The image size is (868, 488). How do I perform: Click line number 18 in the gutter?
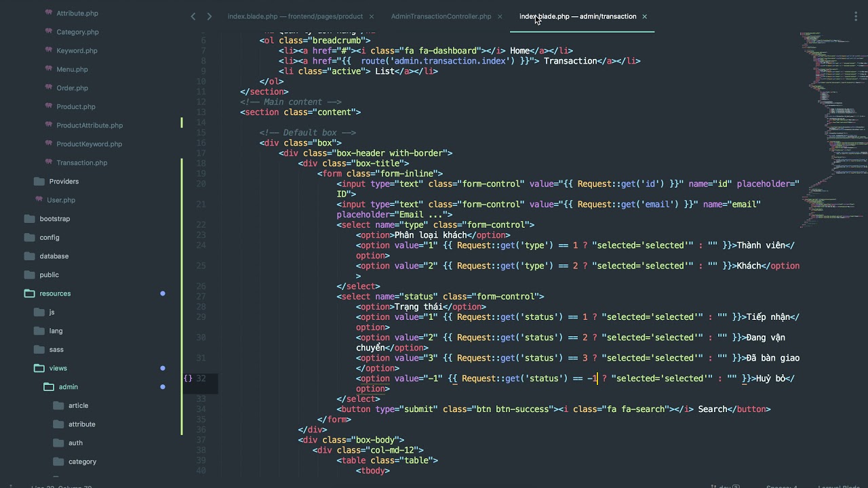pyautogui.click(x=201, y=163)
